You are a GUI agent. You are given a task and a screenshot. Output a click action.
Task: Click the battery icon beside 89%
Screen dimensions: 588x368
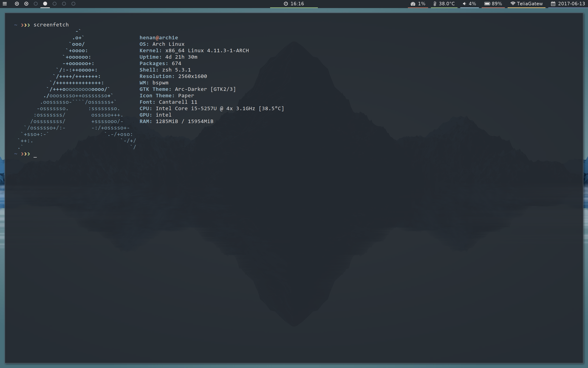(487, 4)
